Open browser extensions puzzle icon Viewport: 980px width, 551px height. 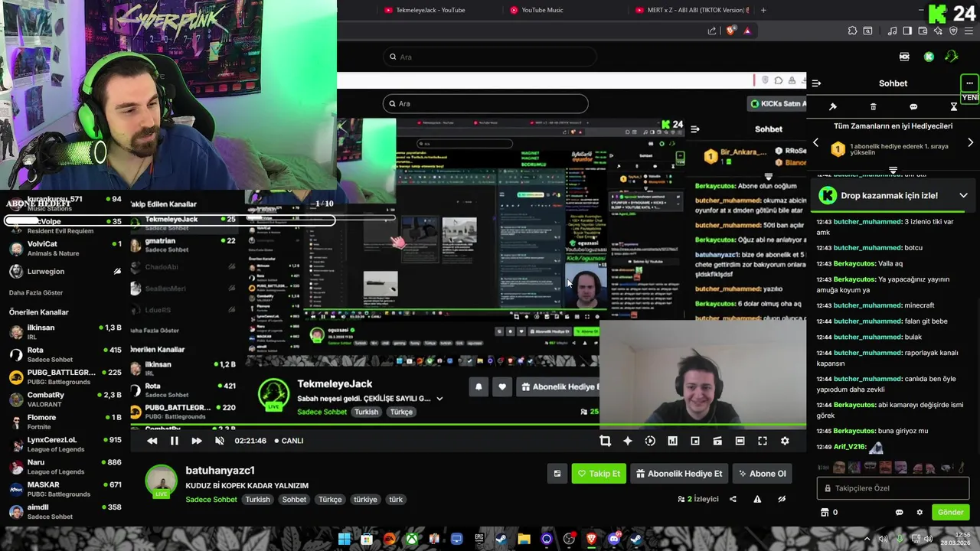852,31
